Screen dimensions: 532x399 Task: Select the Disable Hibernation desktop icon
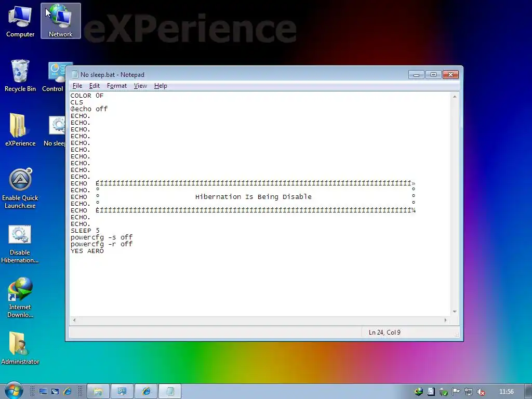coord(20,244)
